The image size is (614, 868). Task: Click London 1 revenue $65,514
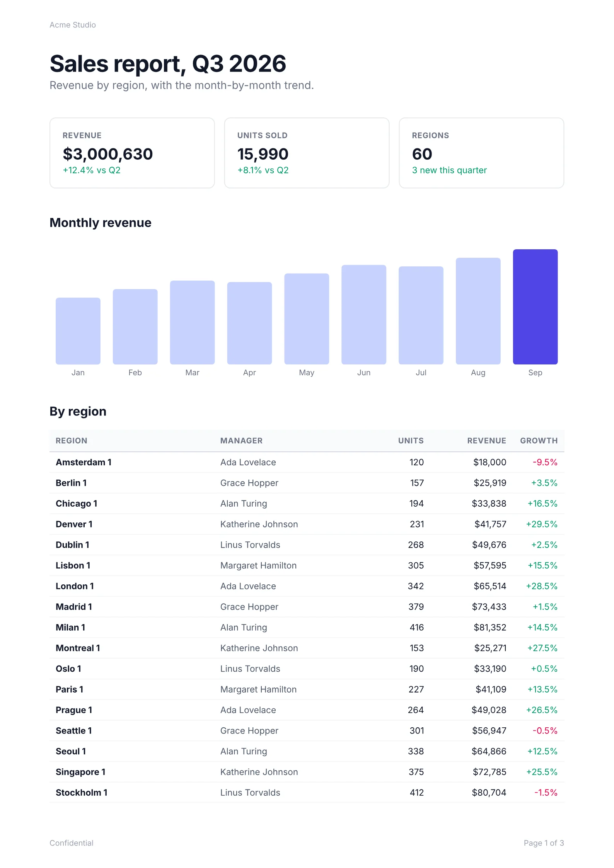point(490,586)
